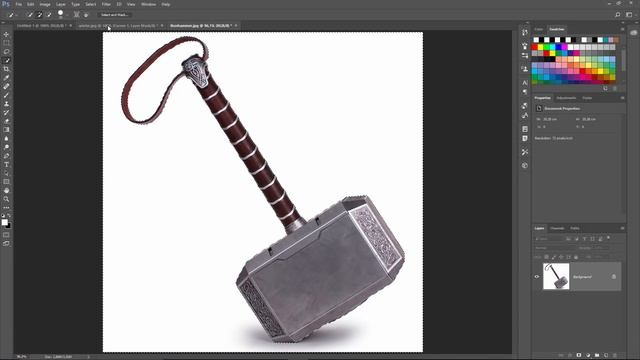Switch to the Color panel tab
The height and width of the screenshot is (360, 640).
(x=539, y=29)
